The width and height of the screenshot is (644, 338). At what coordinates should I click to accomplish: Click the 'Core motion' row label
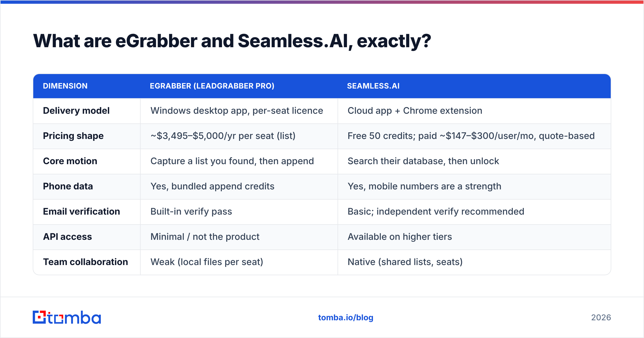pyautogui.click(x=70, y=161)
